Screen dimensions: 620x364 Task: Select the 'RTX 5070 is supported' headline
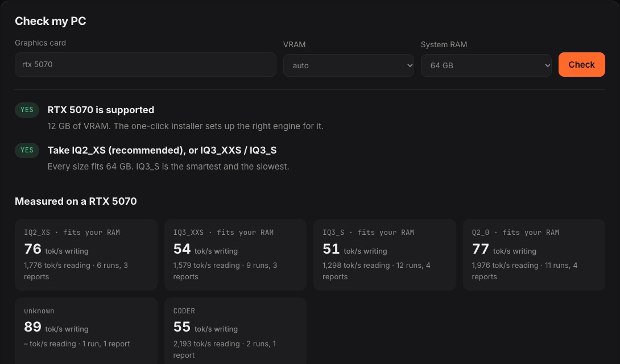[101, 110]
